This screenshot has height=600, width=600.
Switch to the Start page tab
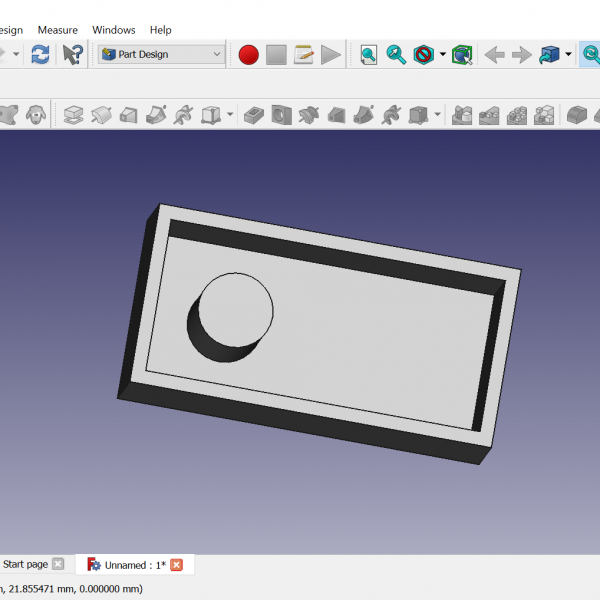point(25,565)
